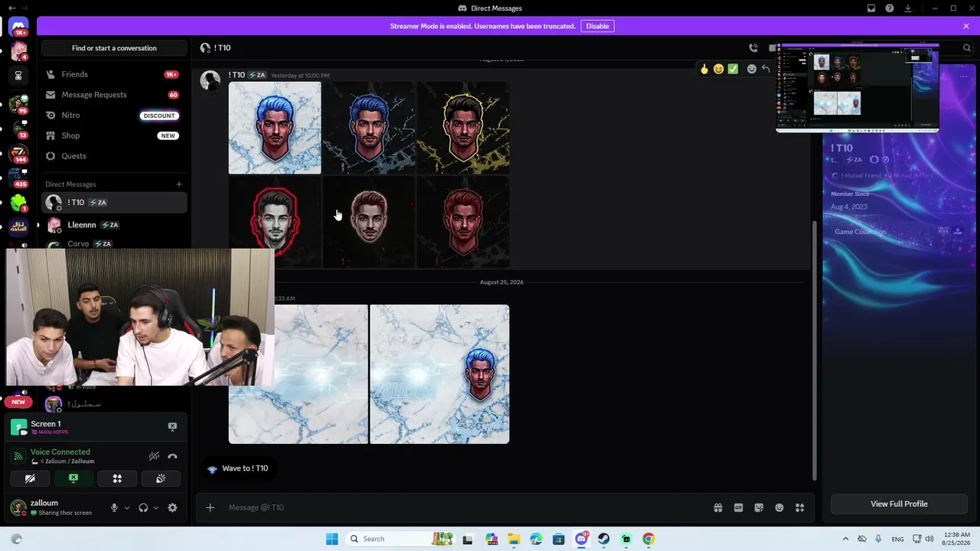Open the voice connection signal details icon
The height and width of the screenshot is (551, 980).
click(x=18, y=456)
